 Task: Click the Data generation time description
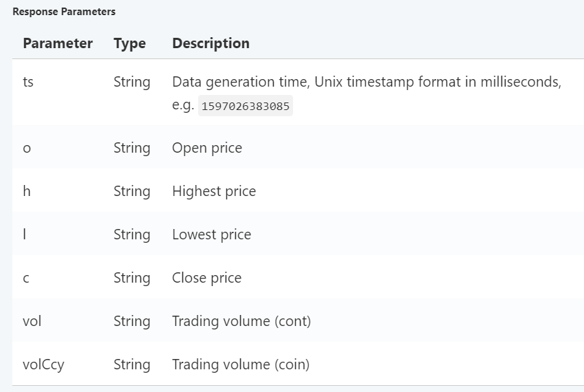click(x=367, y=93)
